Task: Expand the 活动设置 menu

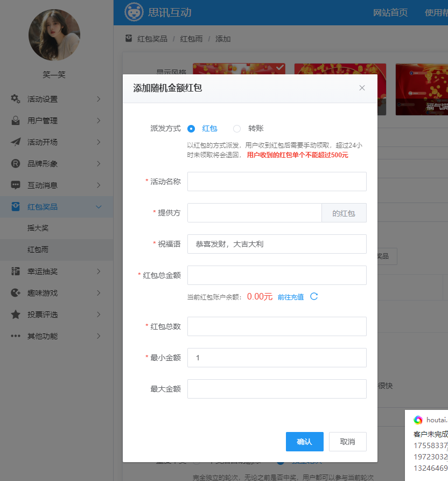Action: pyautogui.click(x=99, y=99)
